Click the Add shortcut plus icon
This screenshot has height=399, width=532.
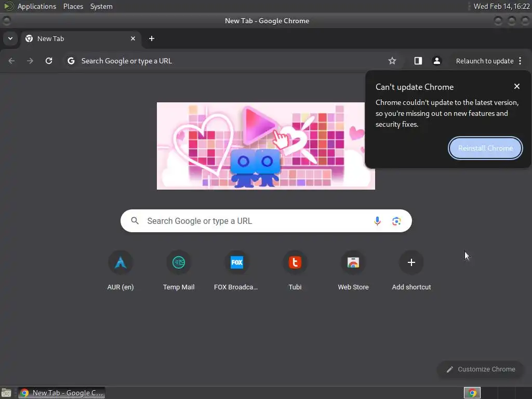coord(411,262)
